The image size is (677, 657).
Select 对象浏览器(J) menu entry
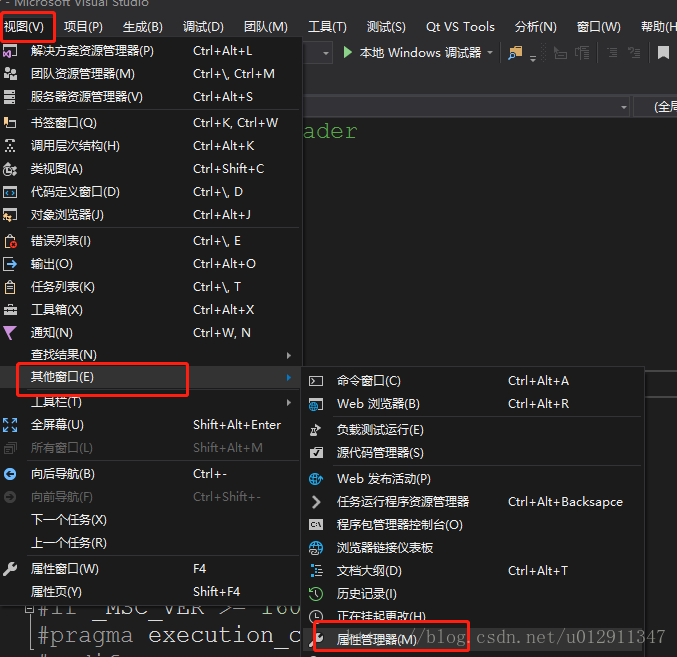(x=149, y=215)
